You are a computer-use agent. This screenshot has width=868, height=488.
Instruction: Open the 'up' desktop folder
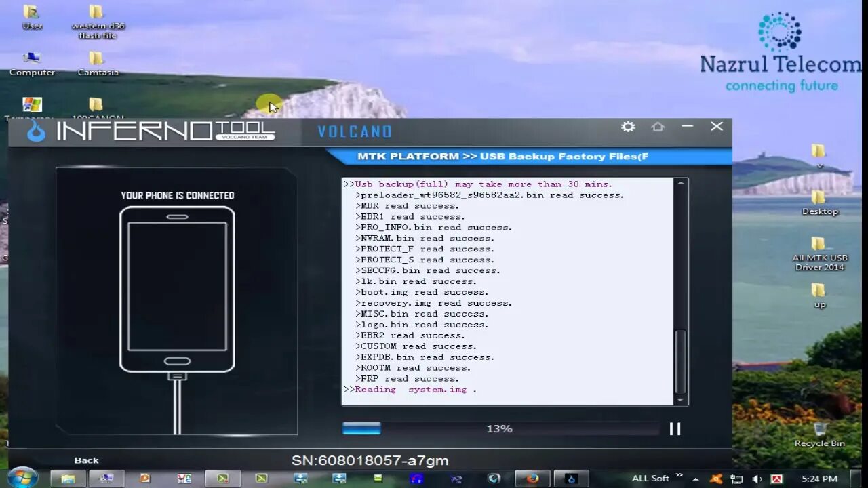tap(819, 296)
